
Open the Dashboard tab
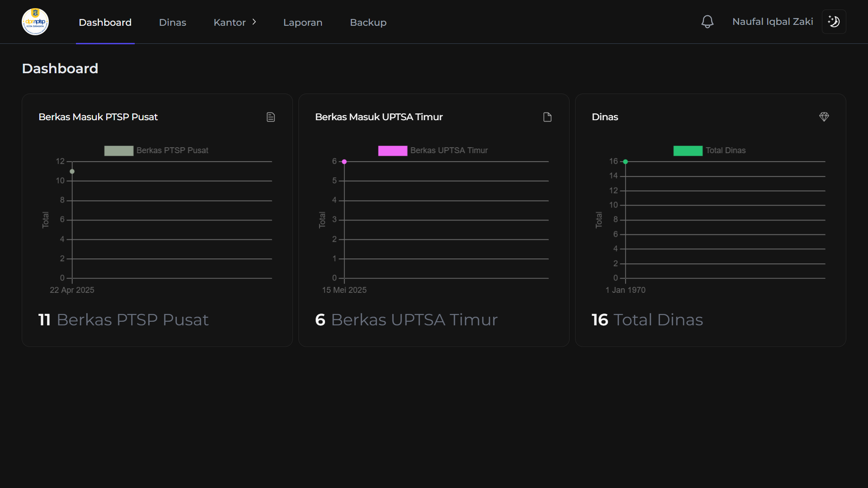tap(105, 22)
